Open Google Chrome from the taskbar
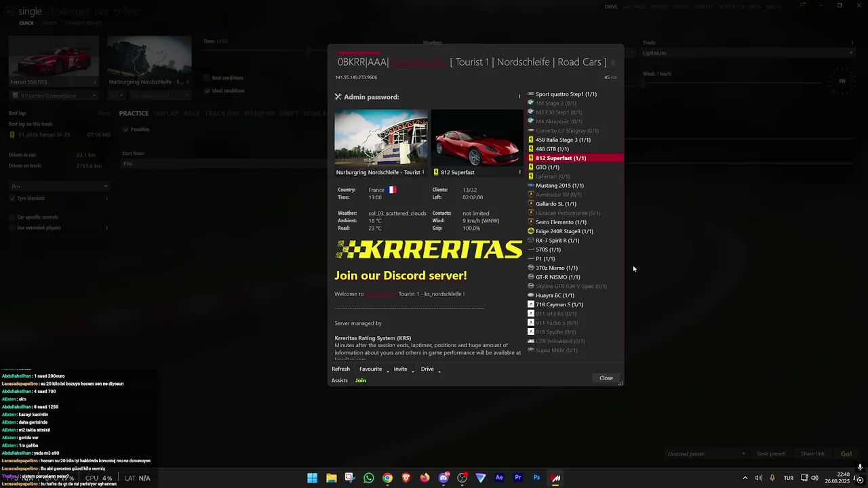 387,478
